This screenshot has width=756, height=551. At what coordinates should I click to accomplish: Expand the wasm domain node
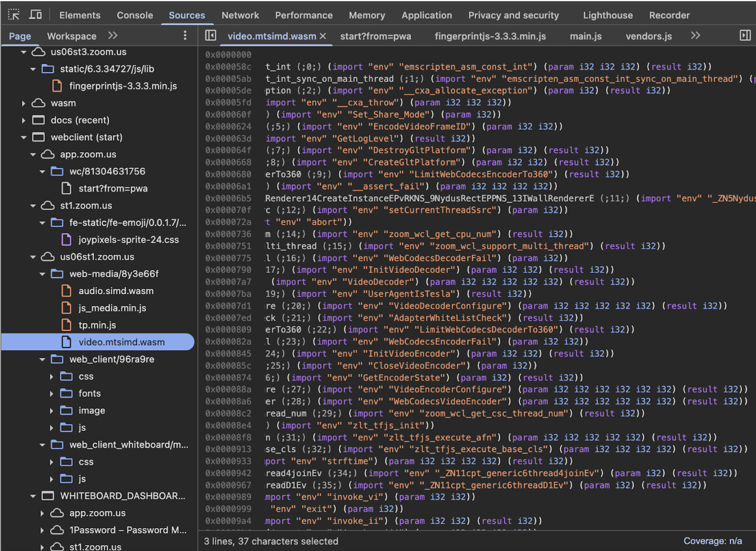[x=24, y=103]
